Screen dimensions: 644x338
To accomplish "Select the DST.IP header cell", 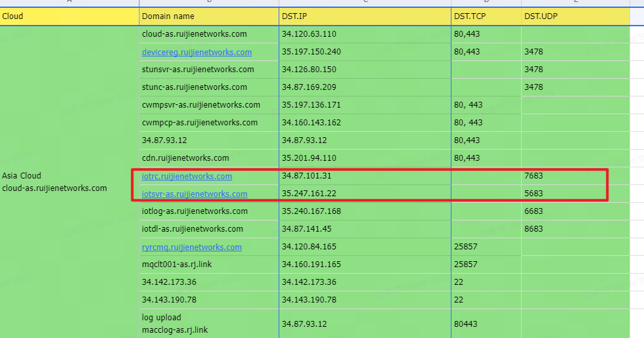I will pyautogui.click(x=365, y=16).
